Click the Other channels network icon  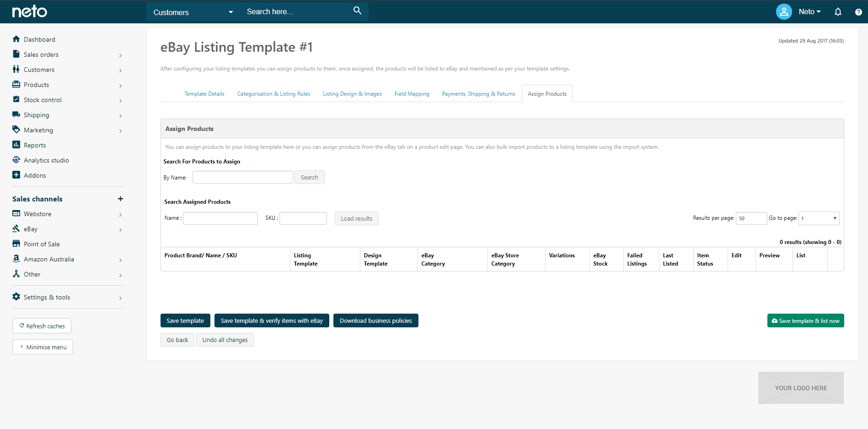pyautogui.click(x=16, y=274)
